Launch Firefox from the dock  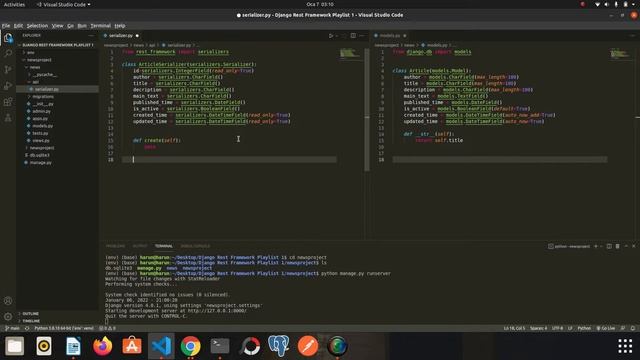pyautogui.click(x=102, y=346)
